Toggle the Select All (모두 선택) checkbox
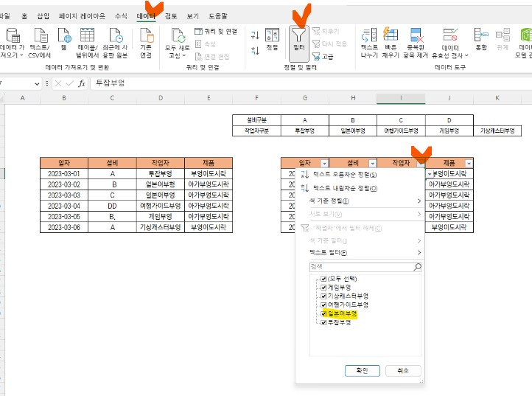This screenshot has height=396, width=532. 323,279
